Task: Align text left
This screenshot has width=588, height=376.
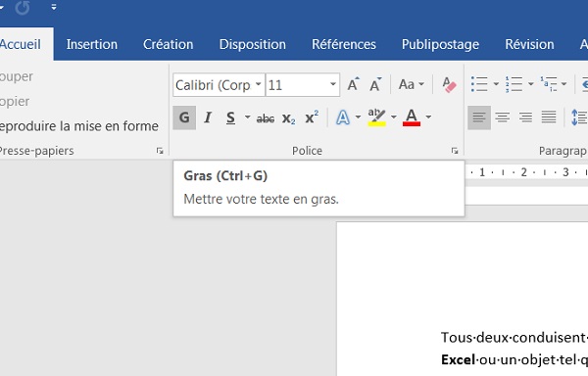Action: coord(479,117)
